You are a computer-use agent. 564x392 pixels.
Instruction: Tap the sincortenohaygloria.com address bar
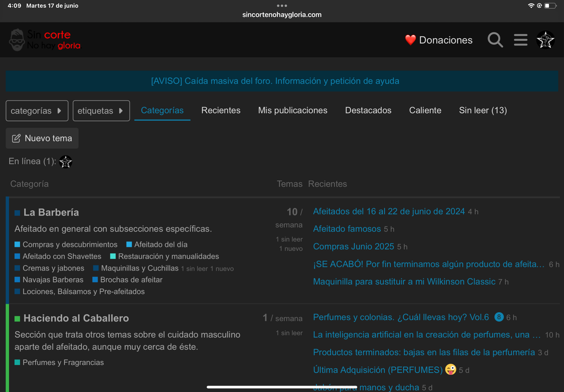(x=282, y=15)
